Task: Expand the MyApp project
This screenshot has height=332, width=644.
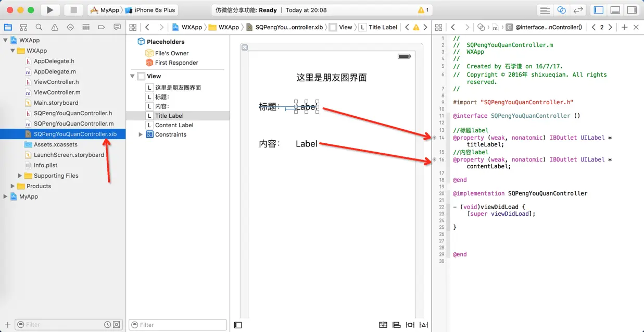Action: click(x=6, y=196)
